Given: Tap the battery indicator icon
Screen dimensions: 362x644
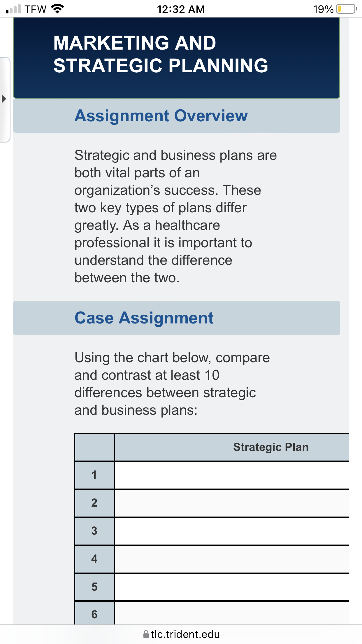Looking at the screenshot, I should click(x=347, y=9).
